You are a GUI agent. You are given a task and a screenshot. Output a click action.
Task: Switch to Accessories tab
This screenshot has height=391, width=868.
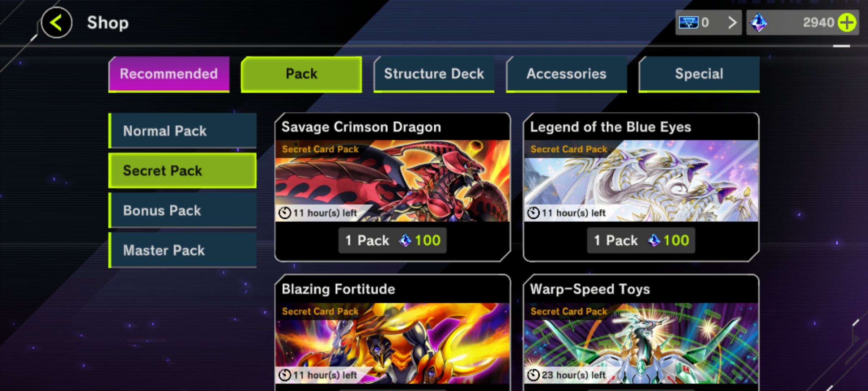coord(566,74)
